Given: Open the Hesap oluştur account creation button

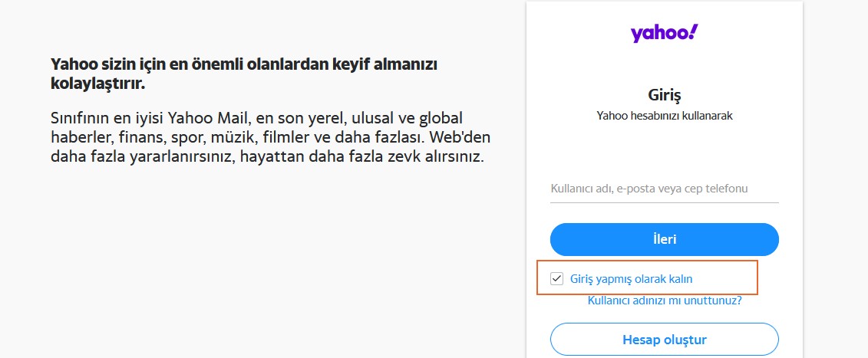Looking at the screenshot, I should 665,339.
